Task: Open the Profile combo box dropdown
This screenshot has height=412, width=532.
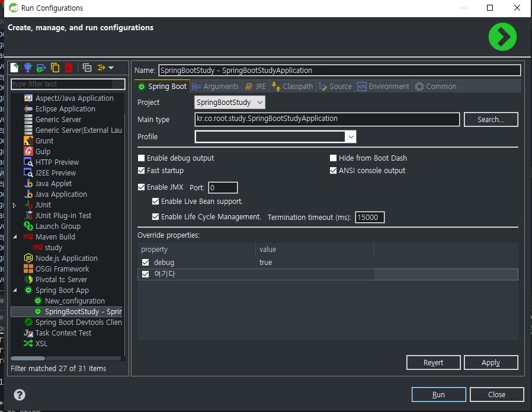Action: coord(351,137)
